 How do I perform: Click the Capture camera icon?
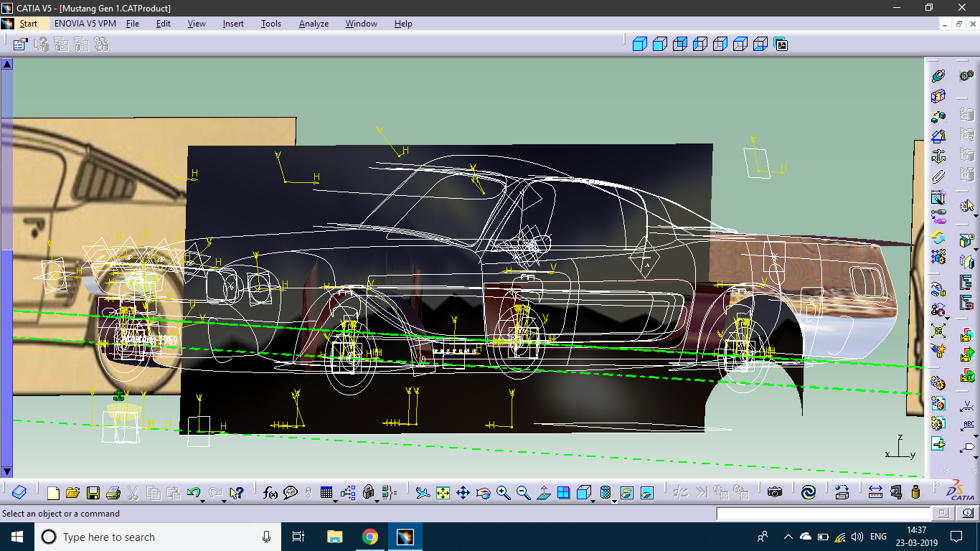tap(774, 493)
